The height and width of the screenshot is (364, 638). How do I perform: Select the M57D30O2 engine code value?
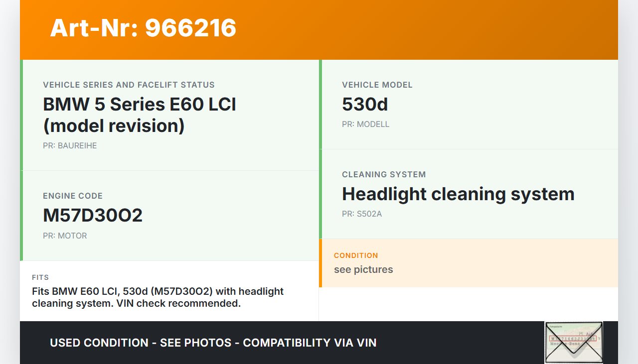click(x=93, y=216)
